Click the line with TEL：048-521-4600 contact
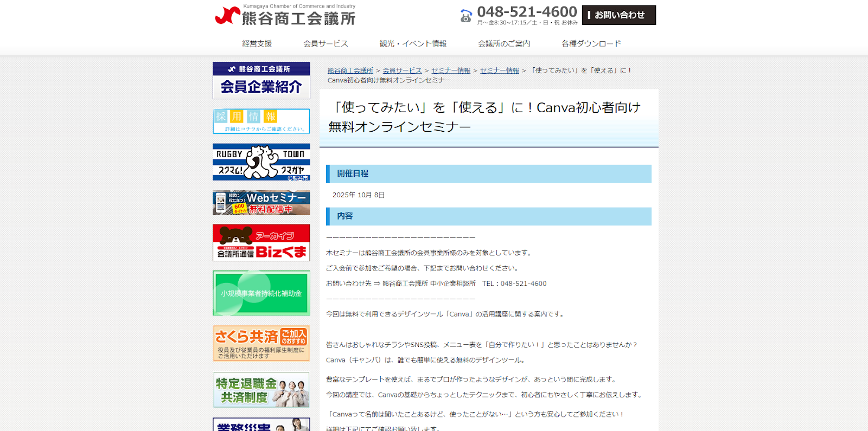The image size is (868, 431). click(436, 284)
